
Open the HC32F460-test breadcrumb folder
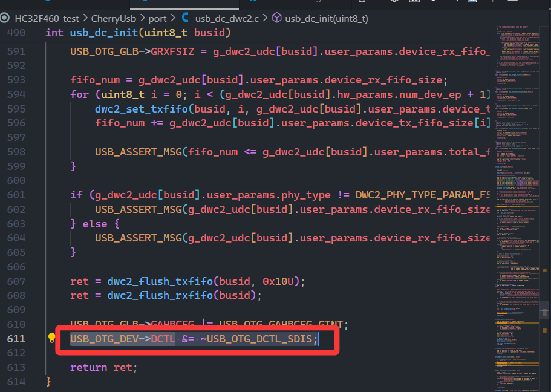[44, 19]
